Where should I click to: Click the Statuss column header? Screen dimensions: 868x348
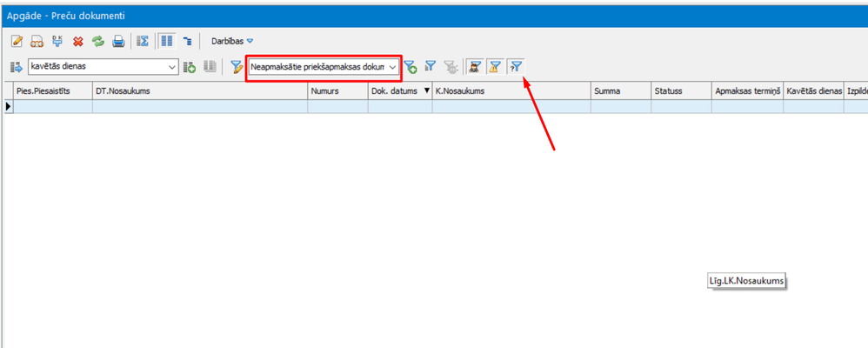point(681,90)
